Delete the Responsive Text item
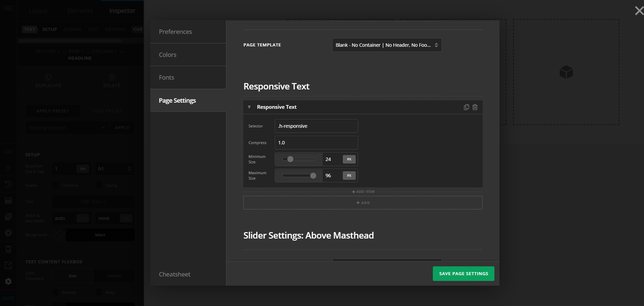Screen dimensions: 644x306 click(475, 107)
